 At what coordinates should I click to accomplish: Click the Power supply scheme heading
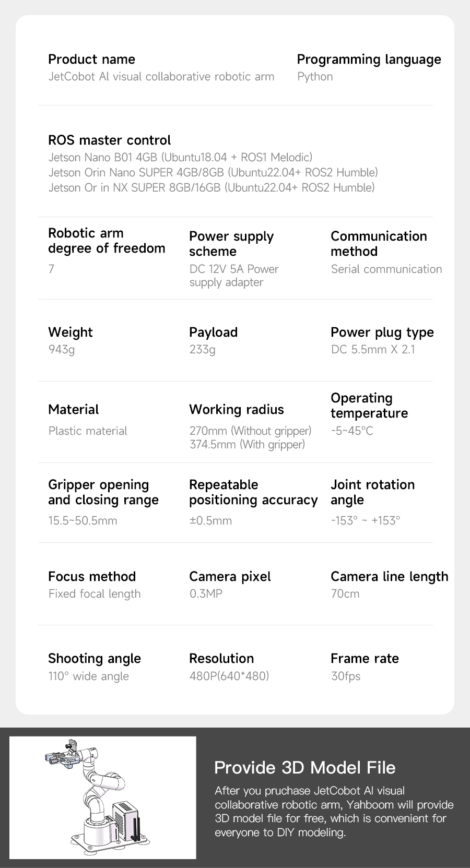point(231,244)
